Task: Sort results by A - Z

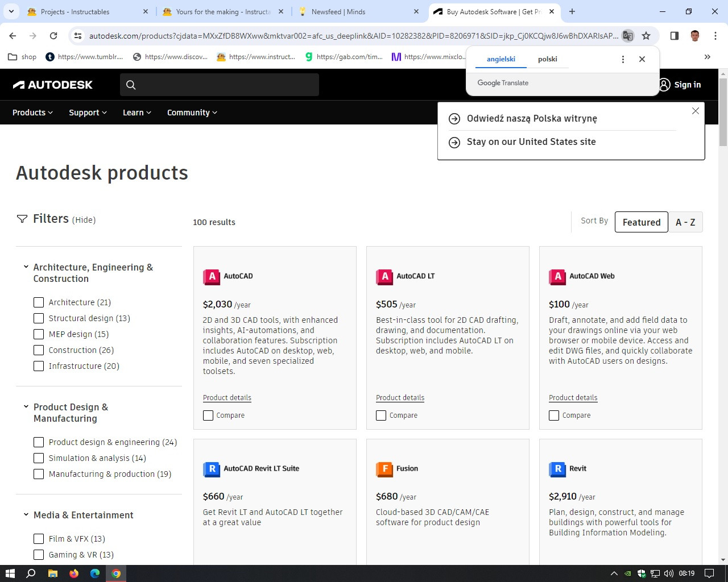Action: 685,222
